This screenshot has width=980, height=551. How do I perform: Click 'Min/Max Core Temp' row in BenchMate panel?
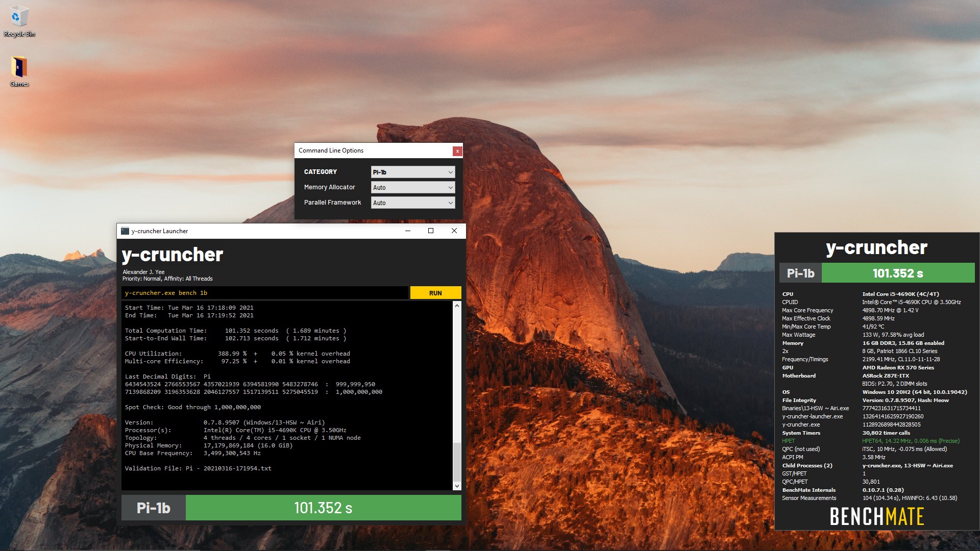(x=833, y=327)
